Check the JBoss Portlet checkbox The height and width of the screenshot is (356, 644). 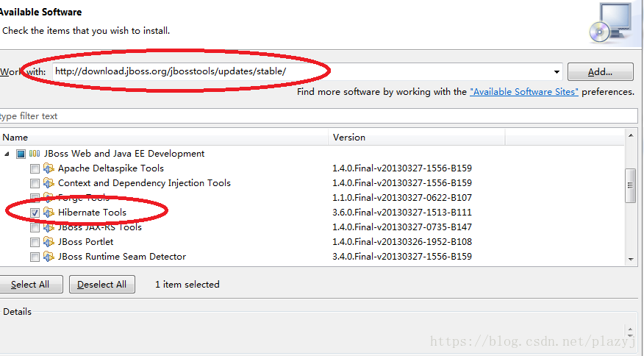[x=35, y=242]
